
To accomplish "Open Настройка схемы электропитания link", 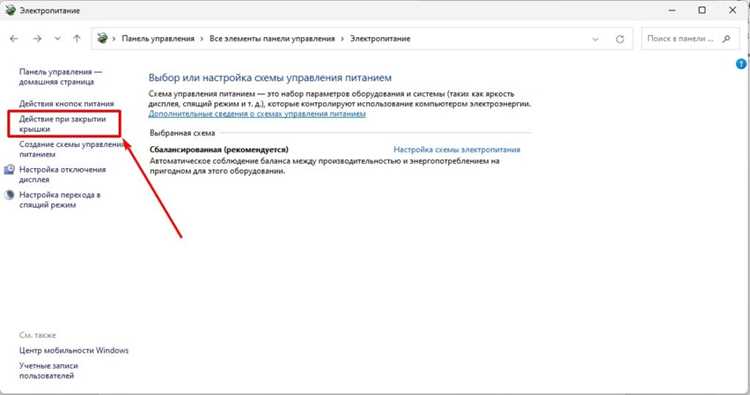I will (x=457, y=150).
